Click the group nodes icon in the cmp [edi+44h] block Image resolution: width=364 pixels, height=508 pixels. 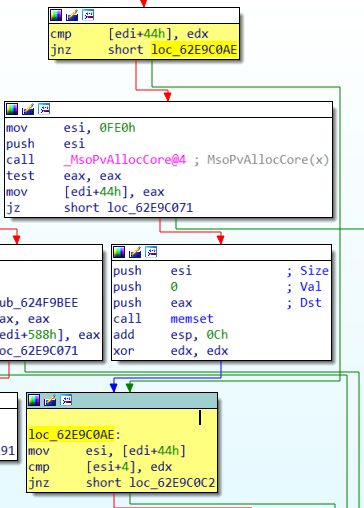pos(88,15)
